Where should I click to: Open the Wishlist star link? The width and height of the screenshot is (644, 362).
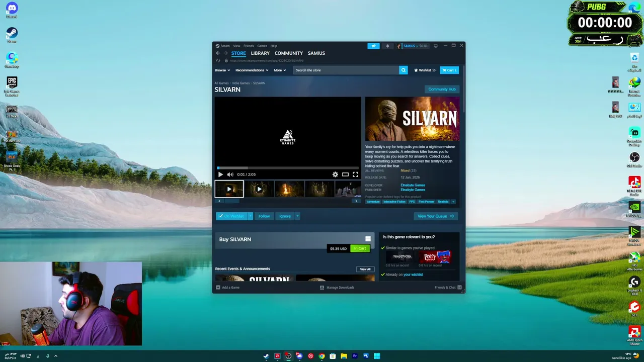pyautogui.click(x=425, y=70)
